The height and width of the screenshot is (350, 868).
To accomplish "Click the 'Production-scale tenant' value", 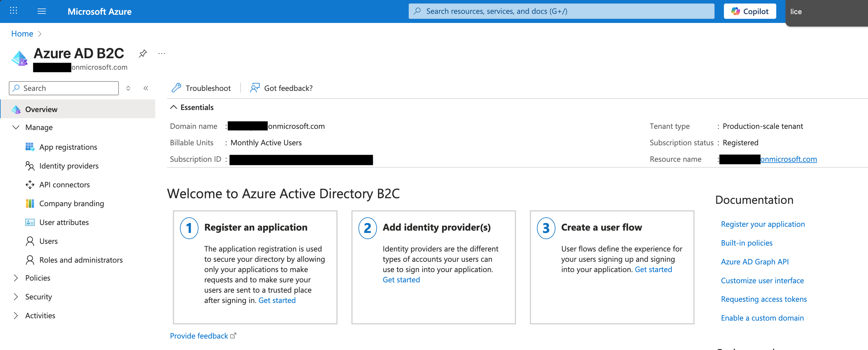I will pos(763,126).
